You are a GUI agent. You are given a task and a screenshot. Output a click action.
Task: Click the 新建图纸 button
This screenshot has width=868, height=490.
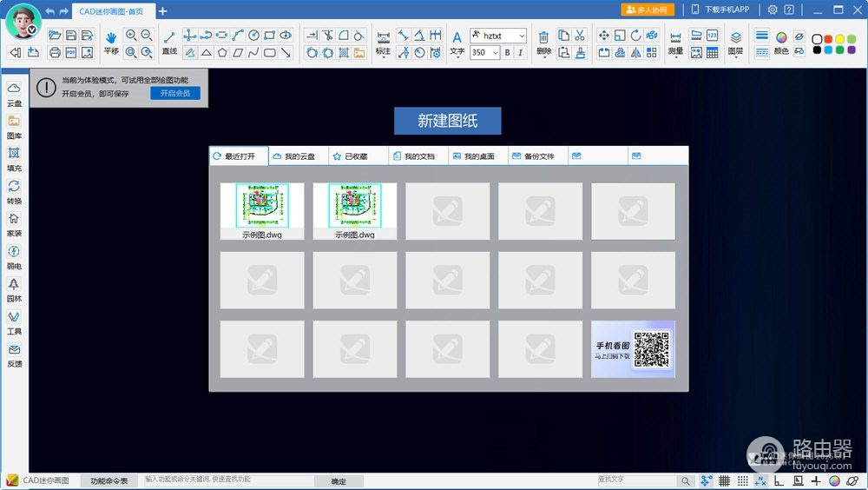click(x=447, y=121)
